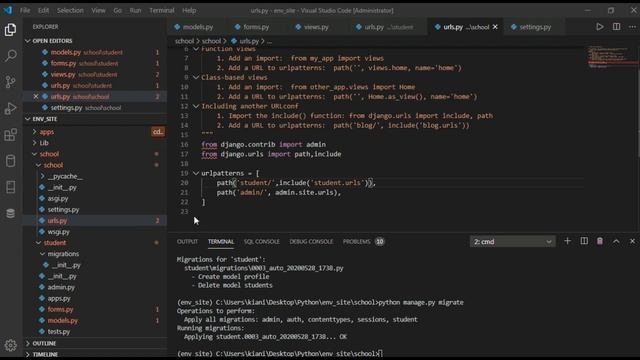
Task: Switch to the views.py editor tab
Action: pyautogui.click(x=316, y=27)
